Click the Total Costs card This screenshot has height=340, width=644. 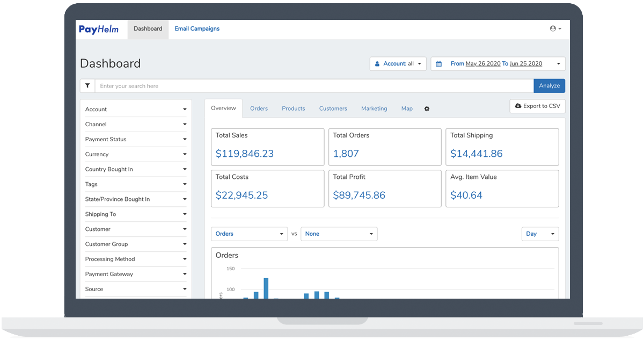(x=268, y=189)
